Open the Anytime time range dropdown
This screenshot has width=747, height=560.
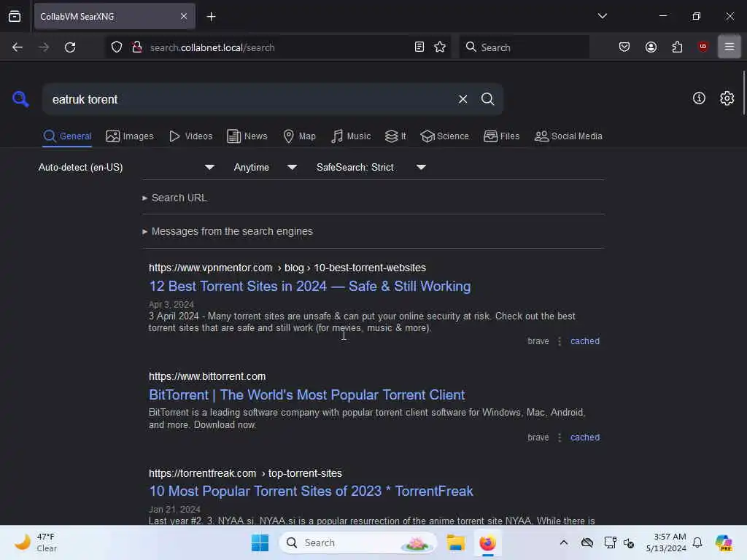coord(265,167)
